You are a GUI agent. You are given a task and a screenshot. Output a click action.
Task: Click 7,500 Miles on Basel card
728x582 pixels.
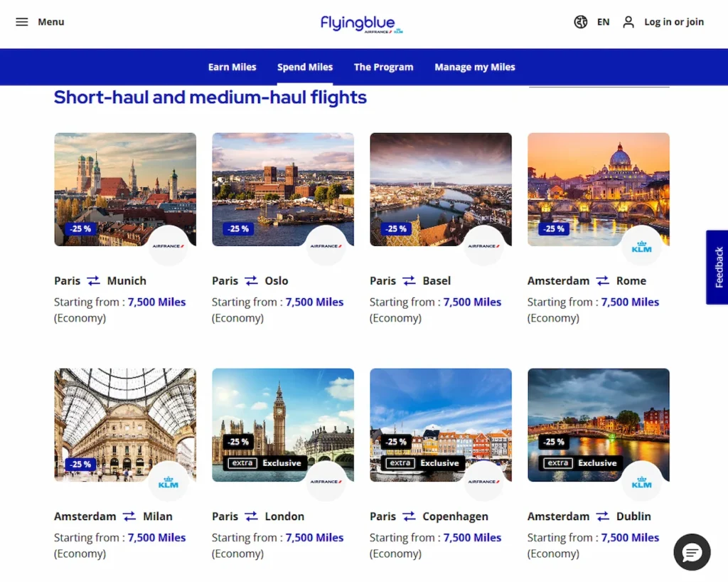pos(472,302)
